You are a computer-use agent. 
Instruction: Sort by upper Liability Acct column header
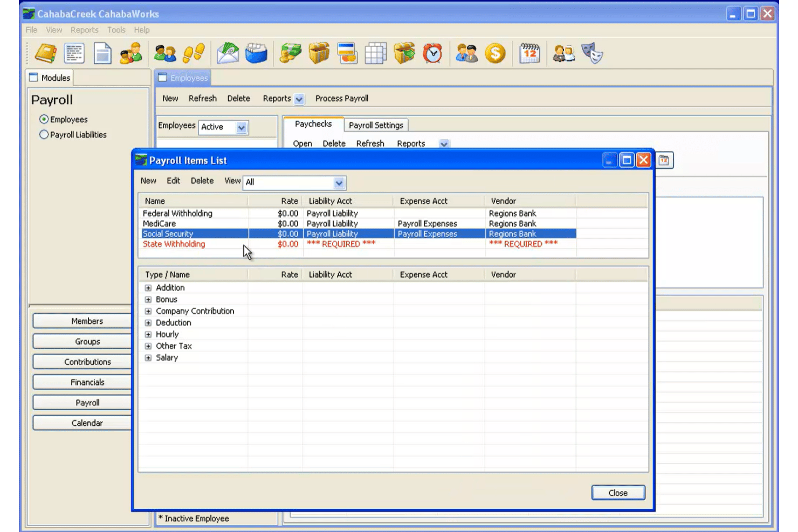[348, 201]
